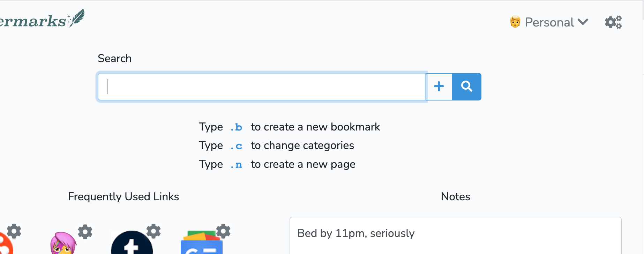The width and height of the screenshot is (644, 254).
Task: Click the plus button beside search field
Action: tap(439, 87)
